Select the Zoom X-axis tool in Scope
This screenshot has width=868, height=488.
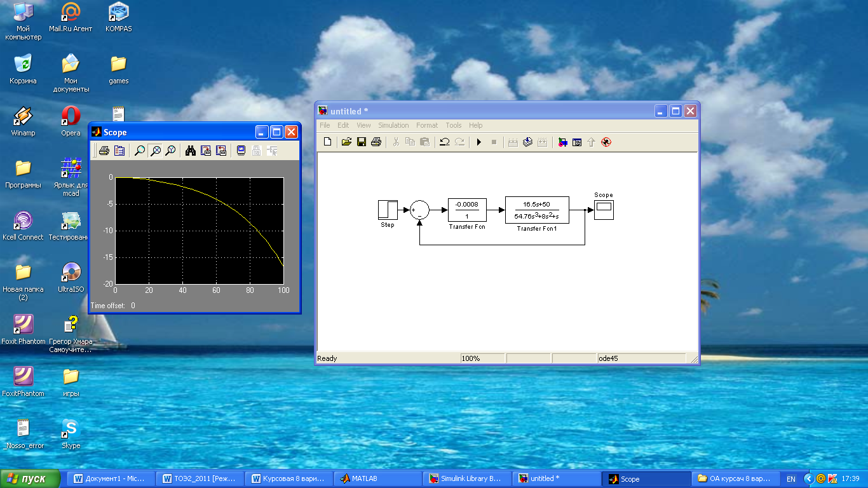155,151
